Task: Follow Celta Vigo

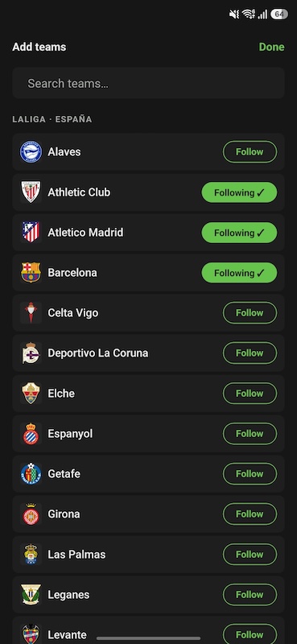Action: click(x=250, y=313)
